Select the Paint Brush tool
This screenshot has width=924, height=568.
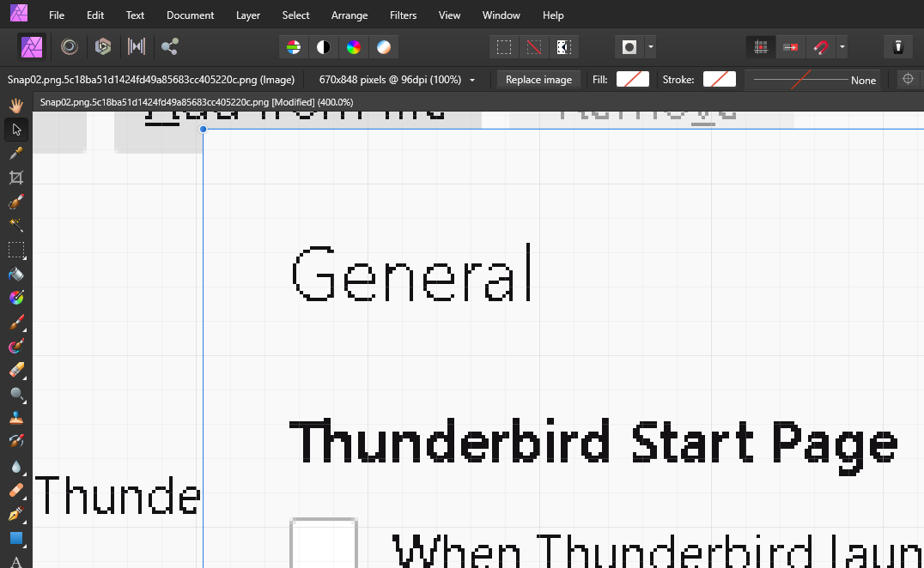click(x=16, y=323)
